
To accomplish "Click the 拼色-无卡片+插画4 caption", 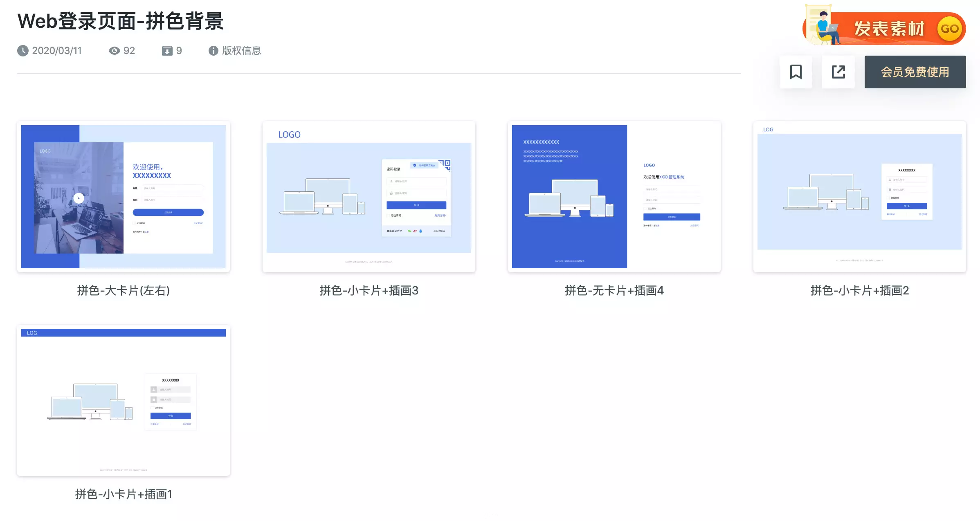I will (x=614, y=290).
